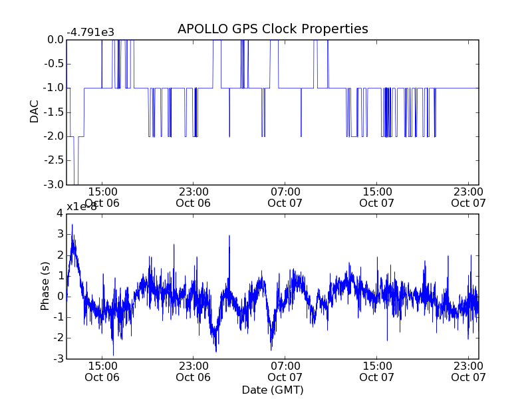Image resolution: width=532 pixels, height=399 pixels.
Task: Select the "3" tick label on the Phase axis
Action: click(61, 234)
